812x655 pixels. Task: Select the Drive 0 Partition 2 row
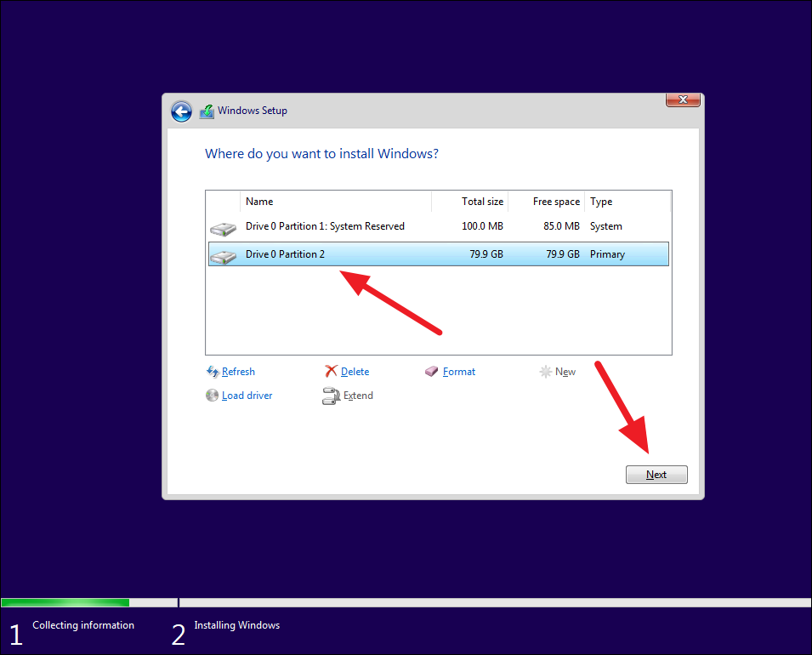coord(439,253)
